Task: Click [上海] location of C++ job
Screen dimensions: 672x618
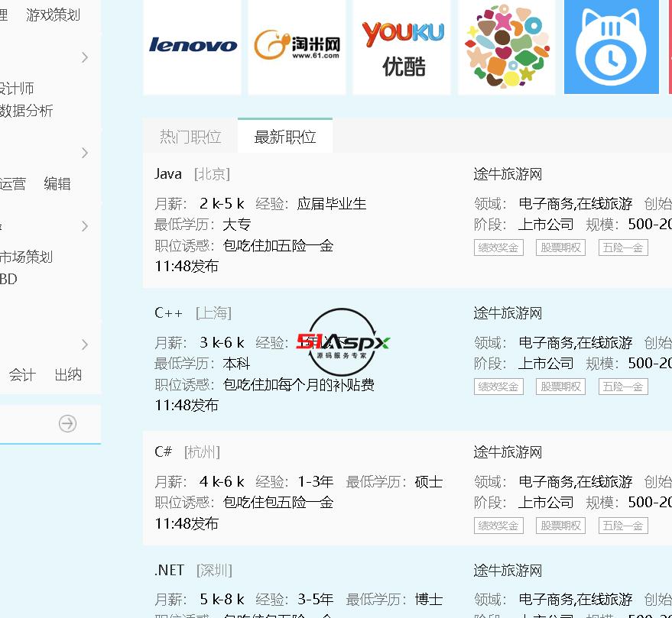Action: (213, 313)
